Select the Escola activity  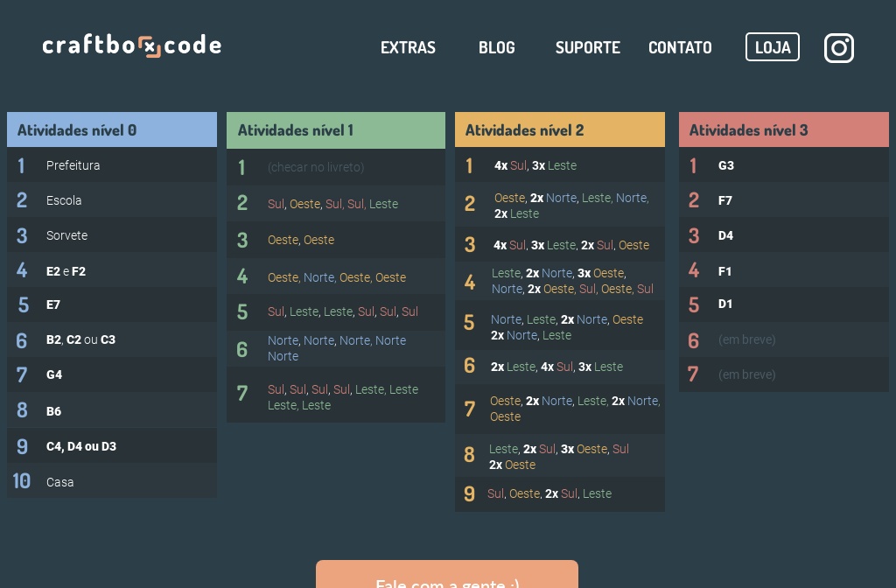click(112, 200)
